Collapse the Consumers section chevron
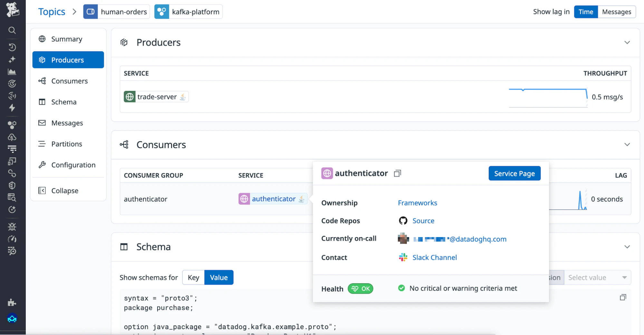This screenshot has height=335, width=644. click(x=627, y=145)
